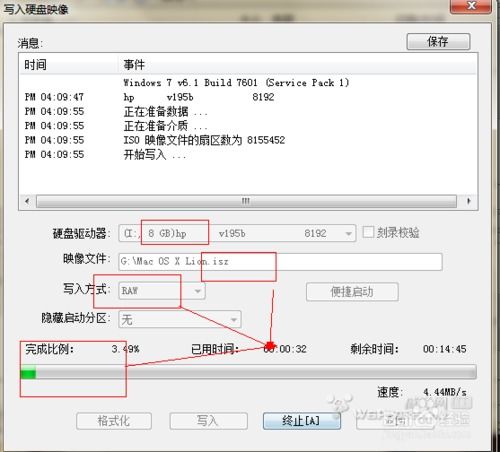Image resolution: width=500 pixels, height=452 pixels.
Task: Click the green write progress bar
Action: pyautogui.click(x=248, y=372)
